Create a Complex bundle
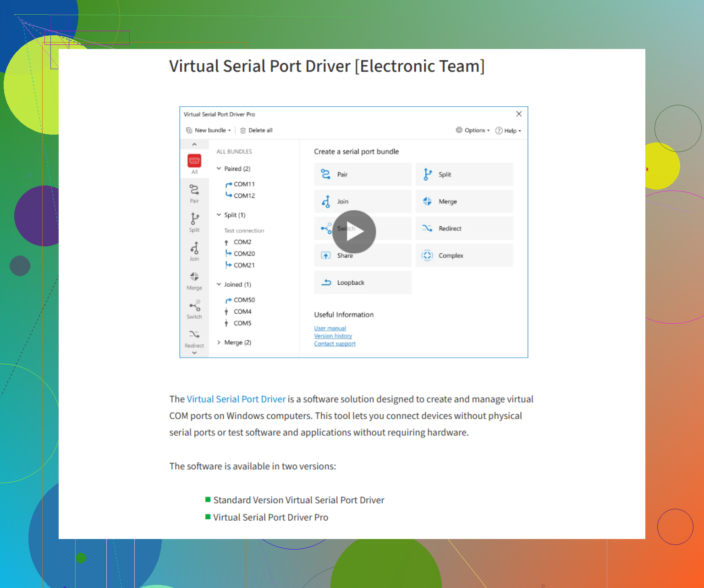 pos(464,256)
